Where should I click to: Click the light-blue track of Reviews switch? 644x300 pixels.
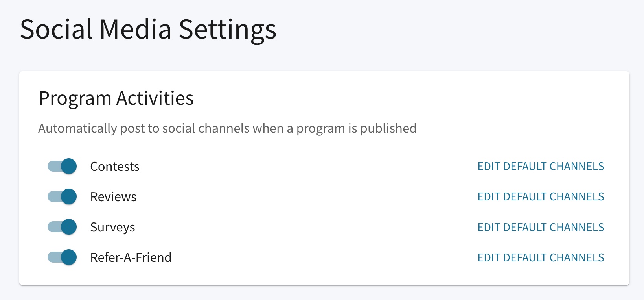54,196
